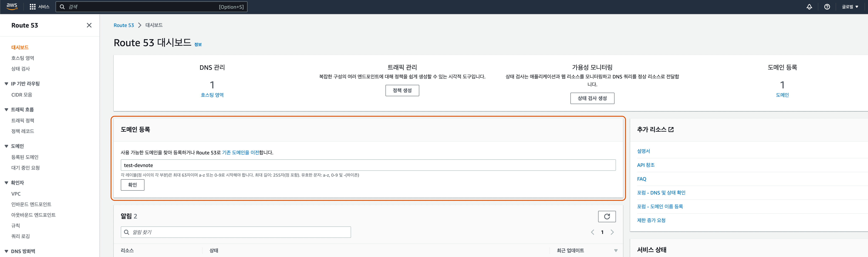Image resolution: width=868 pixels, height=257 pixels.
Task: Click the 확인 button for domain check
Action: point(132,185)
